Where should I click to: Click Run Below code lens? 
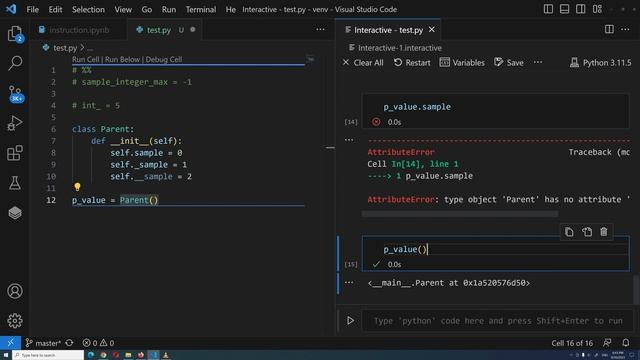(x=122, y=59)
